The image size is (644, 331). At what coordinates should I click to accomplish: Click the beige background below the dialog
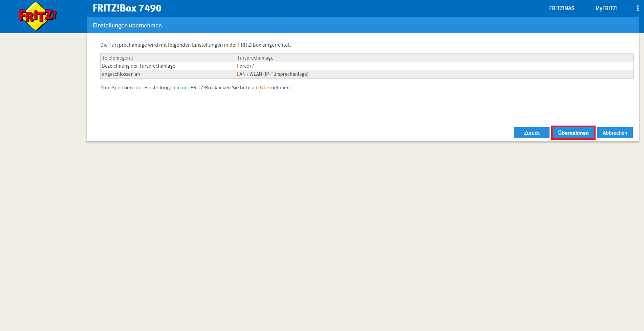tap(339, 237)
